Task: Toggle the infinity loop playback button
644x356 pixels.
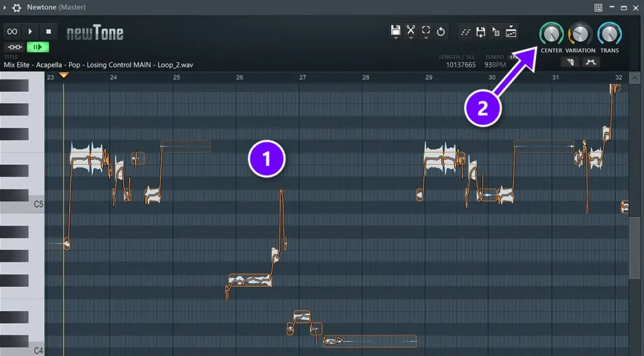Action: tap(13, 31)
